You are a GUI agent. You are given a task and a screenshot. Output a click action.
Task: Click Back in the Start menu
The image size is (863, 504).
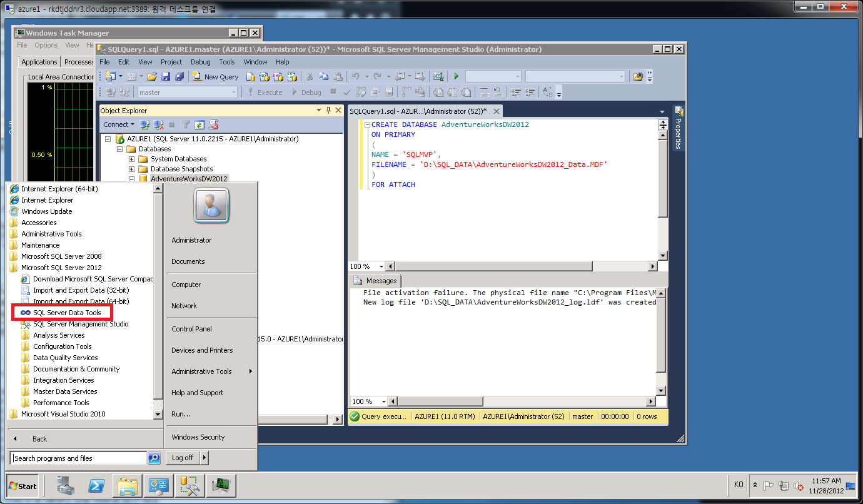click(39, 439)
